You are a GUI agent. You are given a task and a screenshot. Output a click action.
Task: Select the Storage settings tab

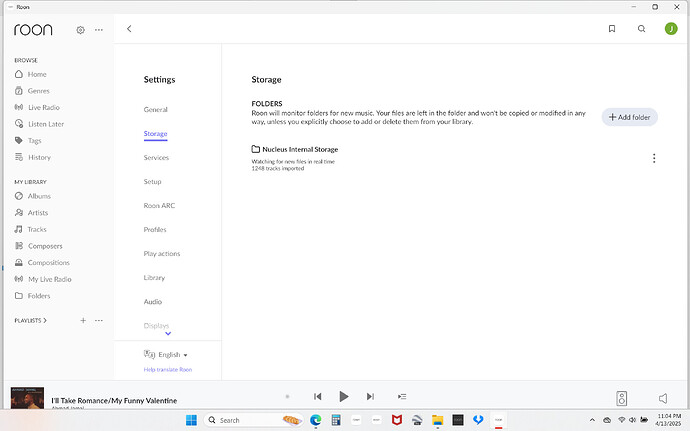coord(155,133)
